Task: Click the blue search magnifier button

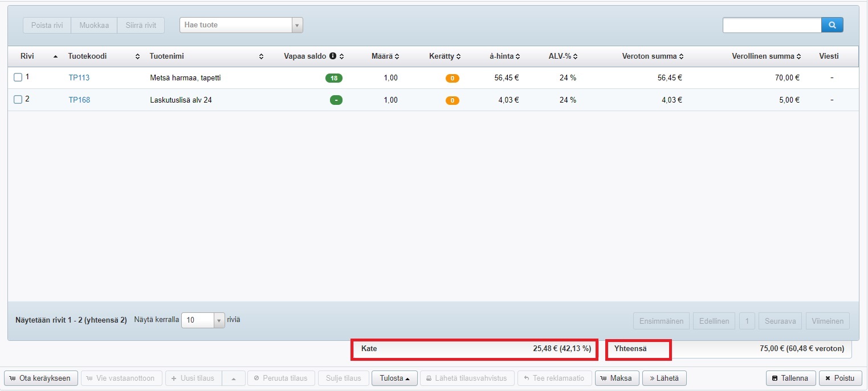Action: pyautogui.click(x=832, y=25)
